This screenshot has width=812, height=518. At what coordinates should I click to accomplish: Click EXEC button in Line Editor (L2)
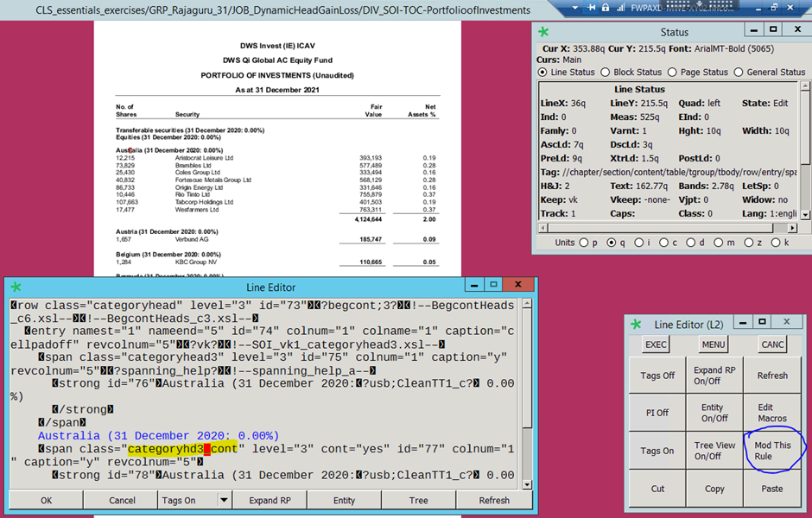(656, 344)
